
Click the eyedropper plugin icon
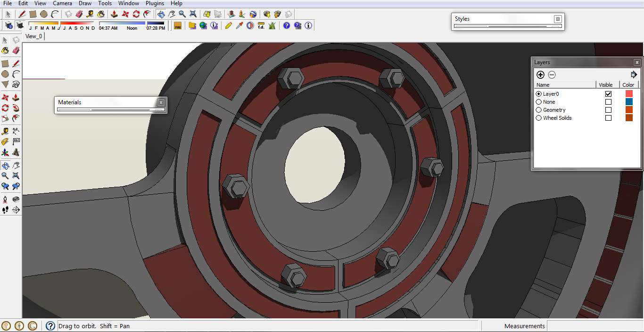click(x=239, y=25)
